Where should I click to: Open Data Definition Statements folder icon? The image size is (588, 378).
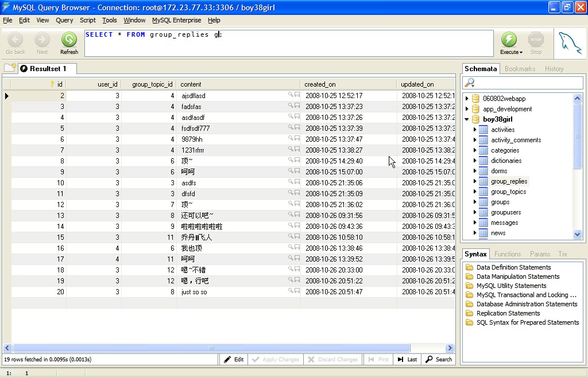[469, 267]
